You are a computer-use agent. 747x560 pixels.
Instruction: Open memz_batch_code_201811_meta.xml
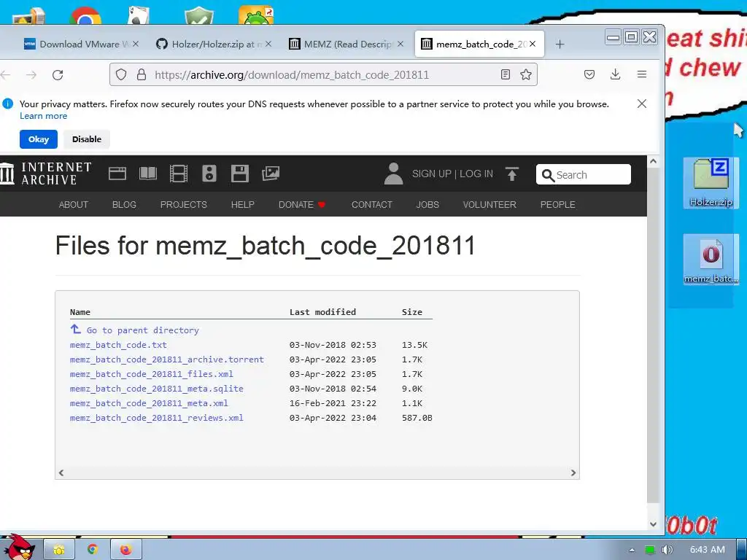(149, 403)
